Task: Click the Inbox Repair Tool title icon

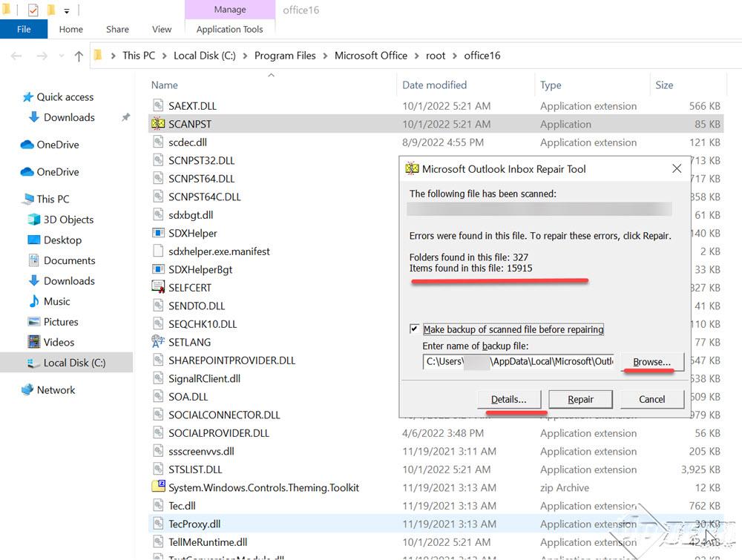Action: (x=412, y=168)
